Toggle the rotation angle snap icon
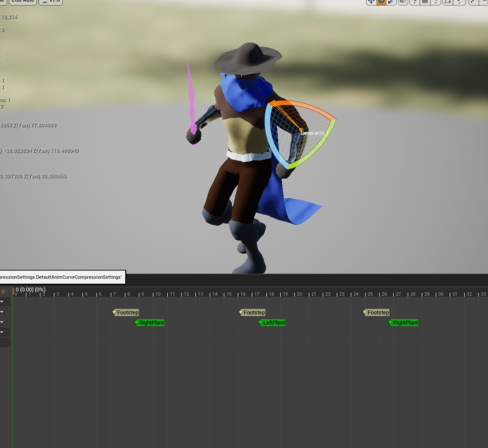The width and height of the screenshot is (488, 448). (x=448, y=2)
